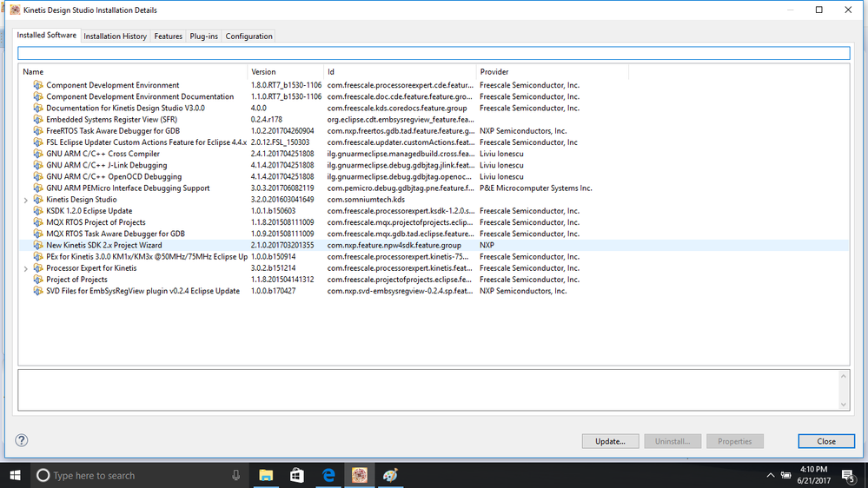
Task: Click provider 'P&E Microcomputer Systems Inc.'
Action: (536, 188)
